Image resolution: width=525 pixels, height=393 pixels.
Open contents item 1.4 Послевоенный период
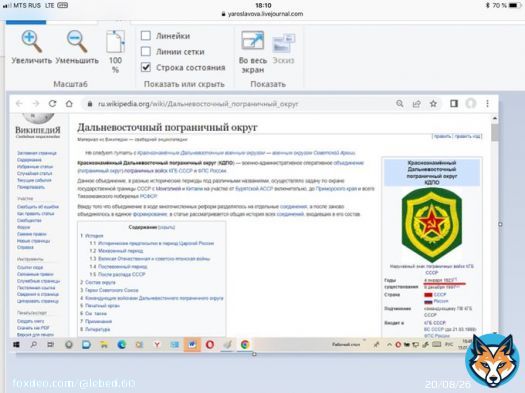[118, 266]
